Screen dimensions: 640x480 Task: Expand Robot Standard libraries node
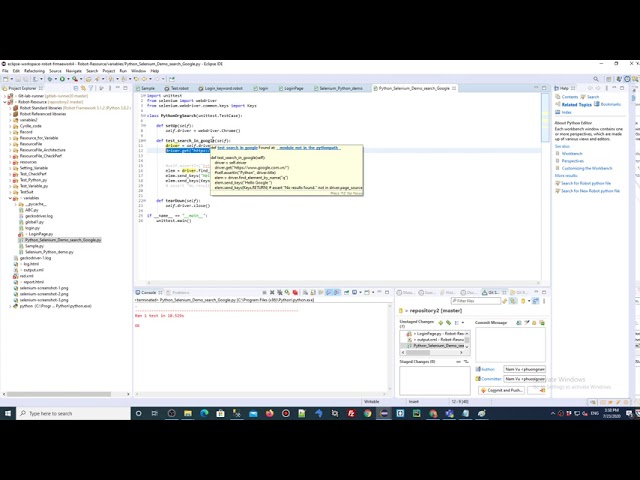click(x=10, y=108)
